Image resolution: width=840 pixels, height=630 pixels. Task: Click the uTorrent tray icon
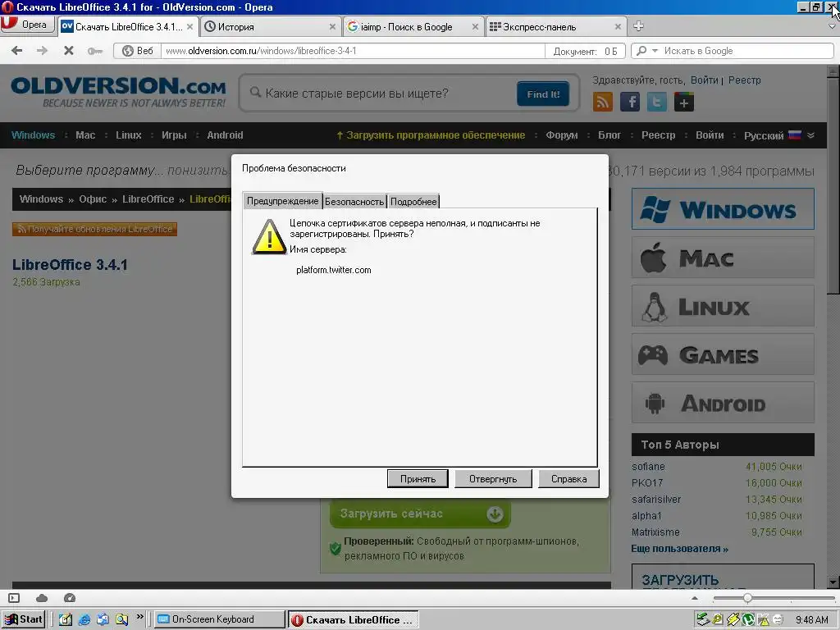click(x=747, y=620)
